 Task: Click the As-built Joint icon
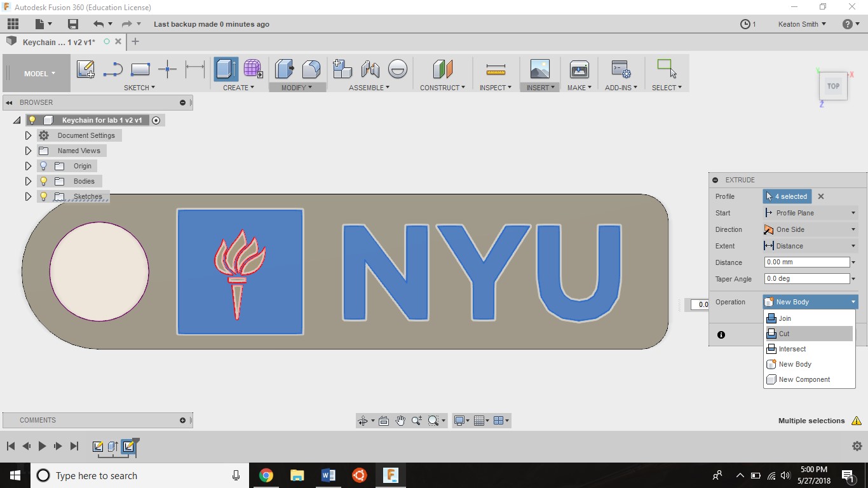(x=398, y=69)
